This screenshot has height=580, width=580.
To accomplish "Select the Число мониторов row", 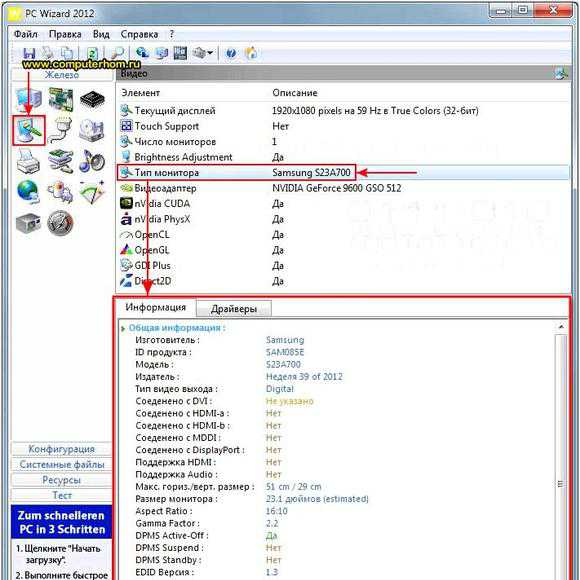I will pyautogui.click(x=343, y=142).
